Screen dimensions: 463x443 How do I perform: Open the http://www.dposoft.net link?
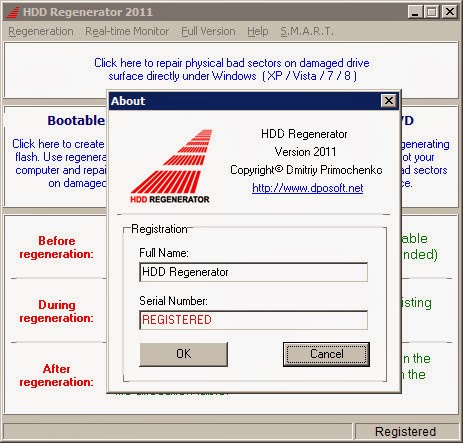point(307,188)
